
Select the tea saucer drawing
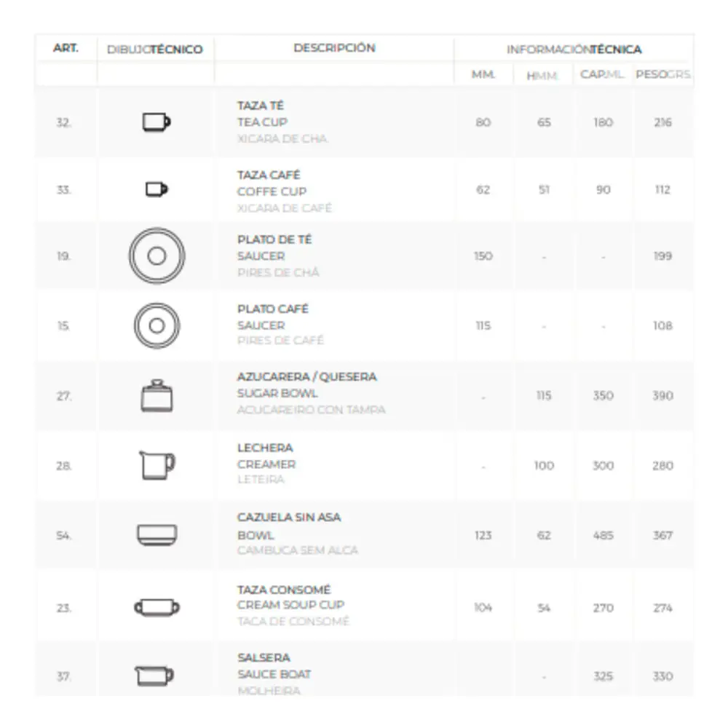157,256
